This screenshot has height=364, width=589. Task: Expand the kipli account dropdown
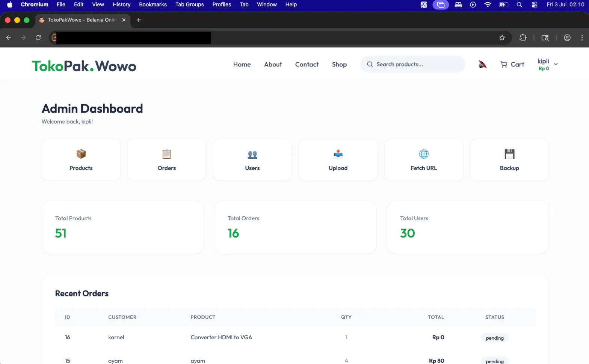pos(548,64)
